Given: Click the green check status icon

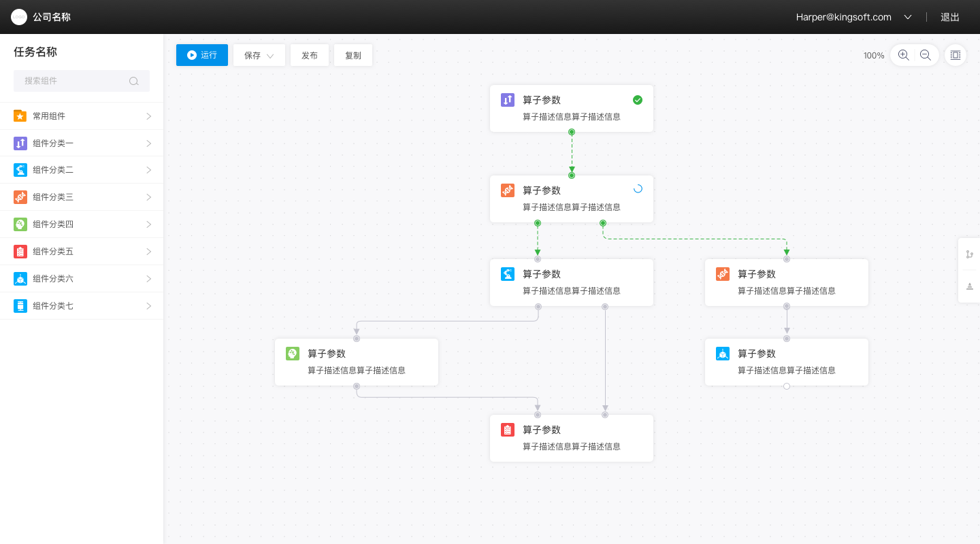Looking at the screenshot, I should point(638,100).
